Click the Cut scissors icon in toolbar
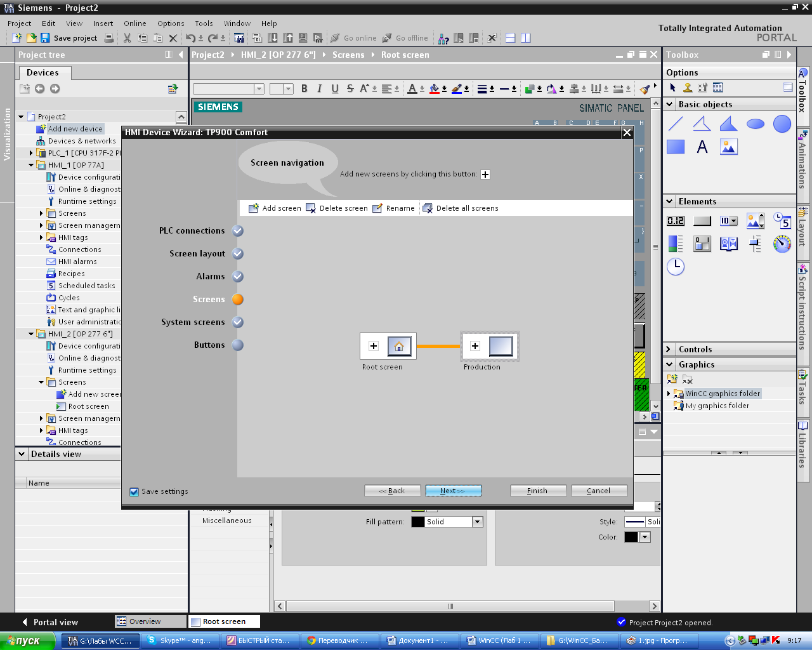Image resolution: width=812 pixels, height=650 pixels. pyautogui.click(x=127, y=38)
